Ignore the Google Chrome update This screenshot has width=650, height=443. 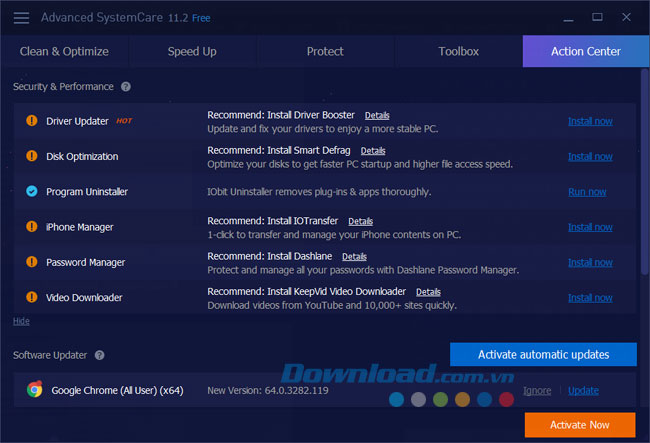[x=537, y=390]
